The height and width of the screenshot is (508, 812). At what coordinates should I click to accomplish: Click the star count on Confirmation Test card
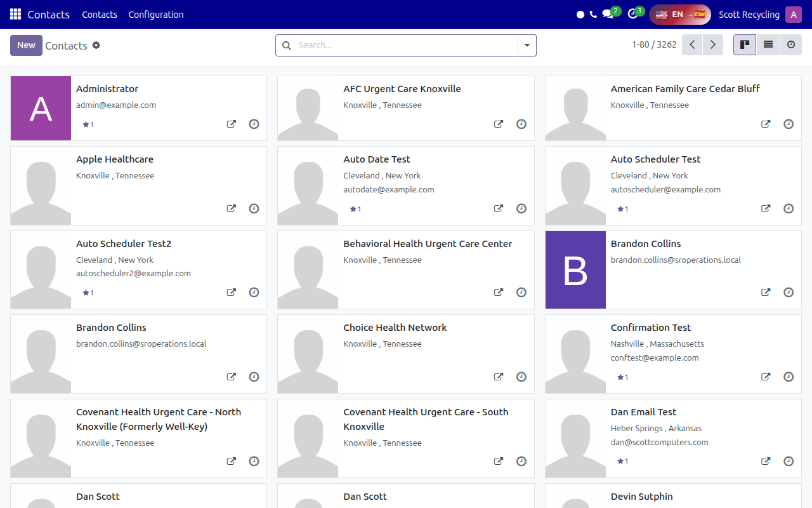622,377
